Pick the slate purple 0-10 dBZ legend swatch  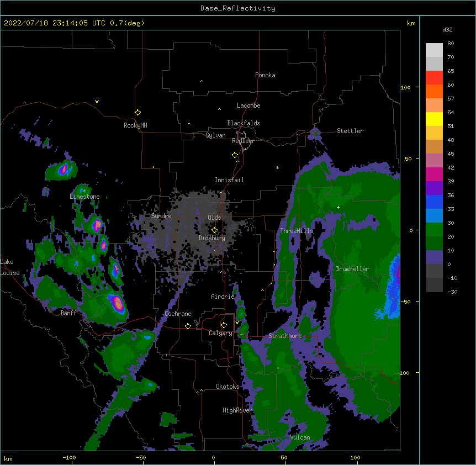point(434,257)
